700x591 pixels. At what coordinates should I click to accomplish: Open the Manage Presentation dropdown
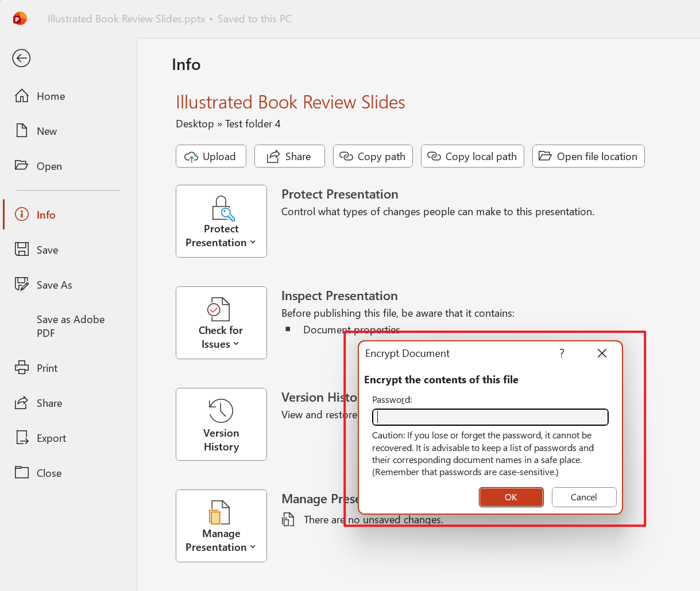[x=221, y=526]
